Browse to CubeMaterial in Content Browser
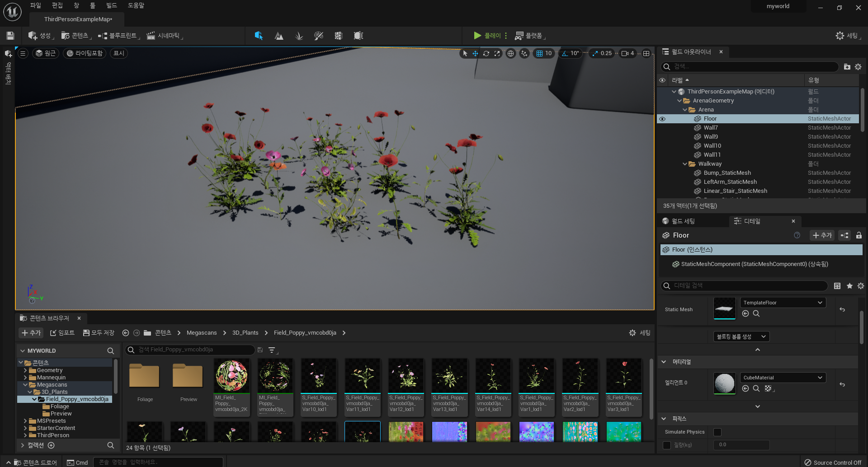Viewport: 868px width, 467px height. (756, 388)
